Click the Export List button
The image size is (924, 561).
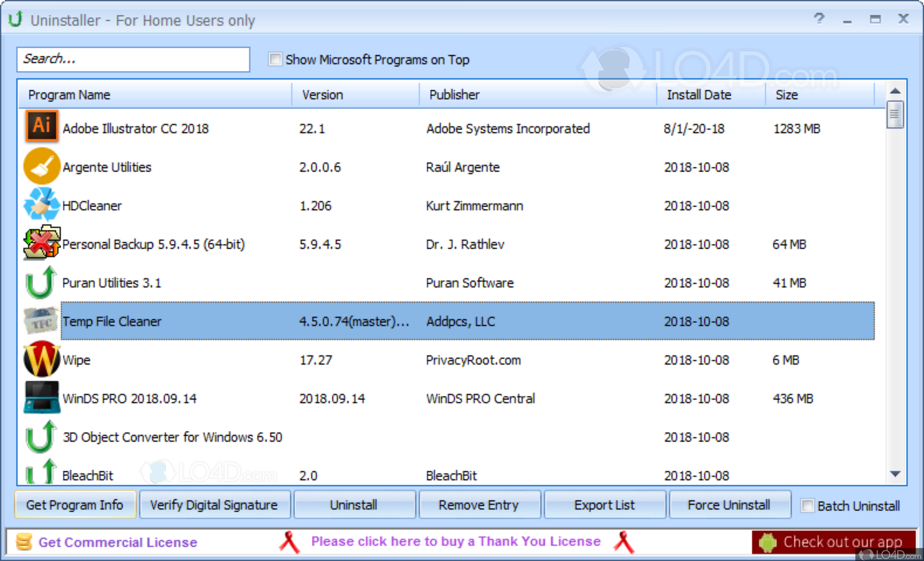(604, 505)
